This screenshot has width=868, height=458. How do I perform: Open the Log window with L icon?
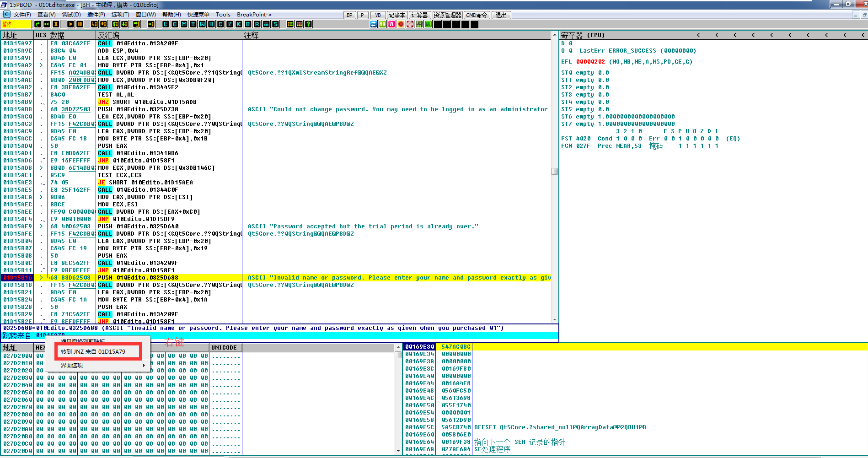tap(166, 24)
